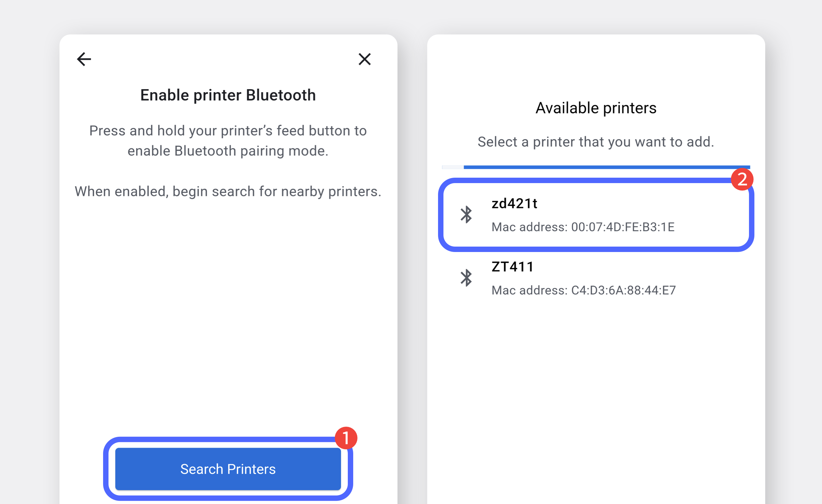This screenshot has height=504, width=822.
Task: Select the ZT411 printer name
Action: 512,267
